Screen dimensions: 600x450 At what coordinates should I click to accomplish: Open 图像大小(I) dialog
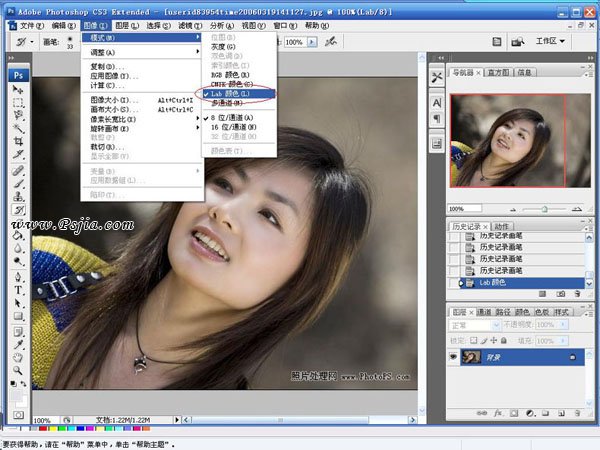pos(142,100)
